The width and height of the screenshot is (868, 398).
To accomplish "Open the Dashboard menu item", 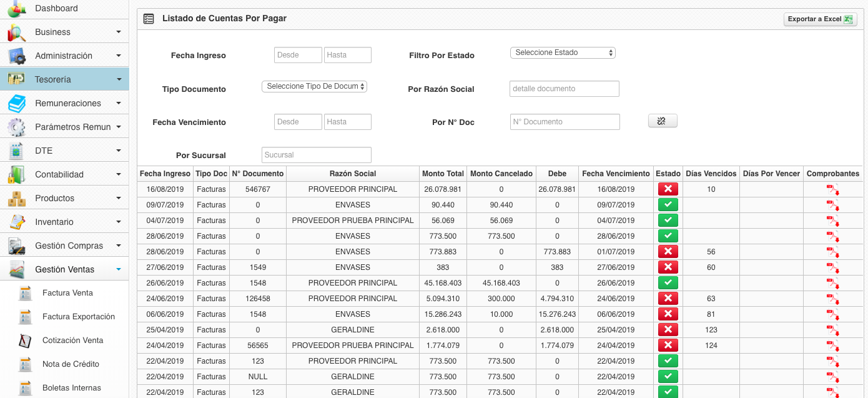I will [x=56, y=9].
